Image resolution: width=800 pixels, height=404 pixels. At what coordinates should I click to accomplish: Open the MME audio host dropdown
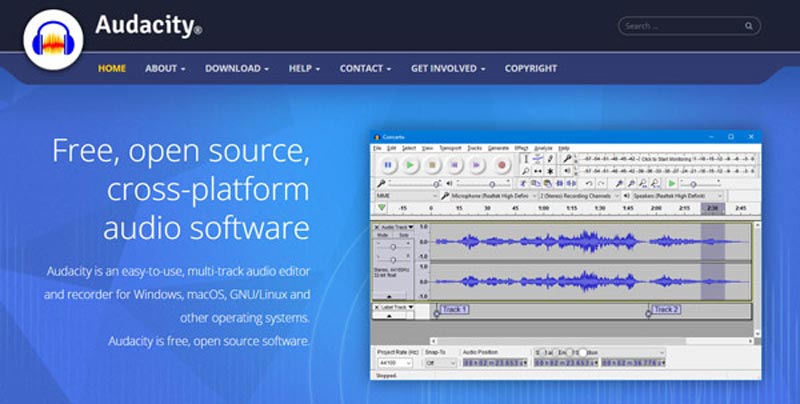(406, 196)
